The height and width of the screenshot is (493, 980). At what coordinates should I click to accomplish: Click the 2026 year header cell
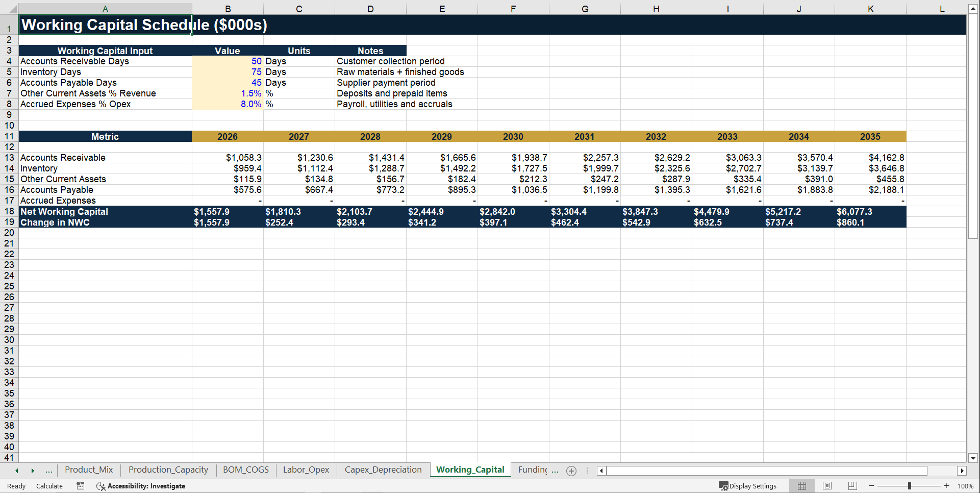(x=228, y=136)
